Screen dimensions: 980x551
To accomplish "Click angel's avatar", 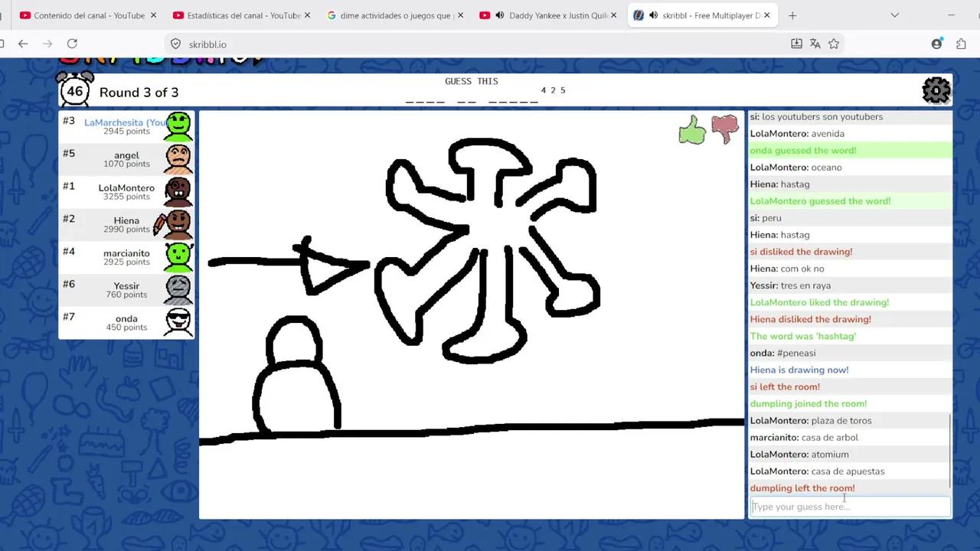I will coord(178,159).
